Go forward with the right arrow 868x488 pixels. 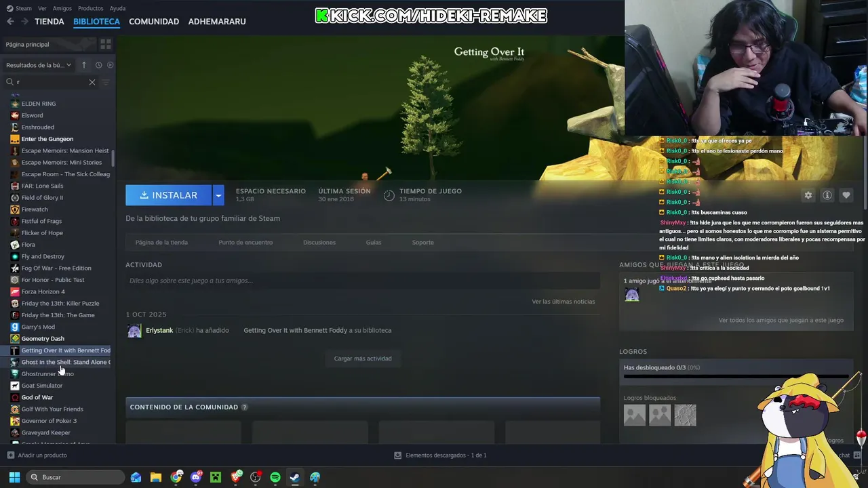(x=25, y=22)
